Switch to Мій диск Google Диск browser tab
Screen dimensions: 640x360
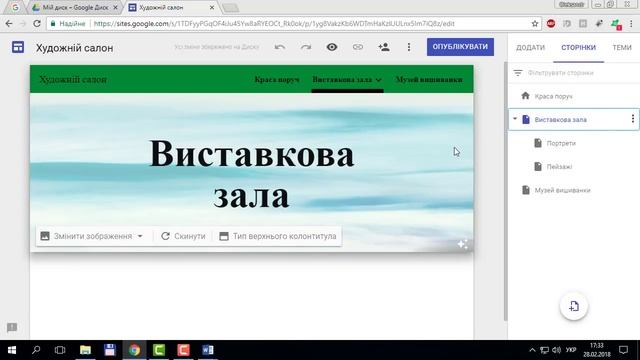(75, 7)
